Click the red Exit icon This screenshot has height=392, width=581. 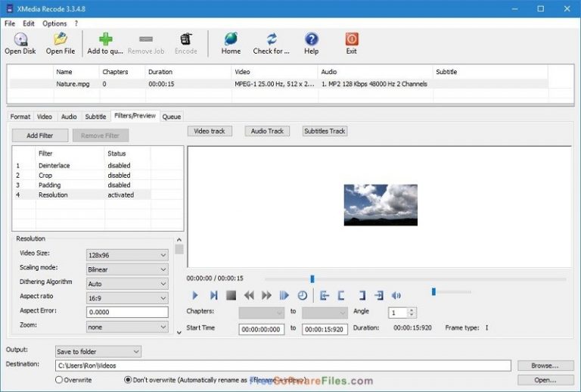pyautogui.click(x=352, y=39)
